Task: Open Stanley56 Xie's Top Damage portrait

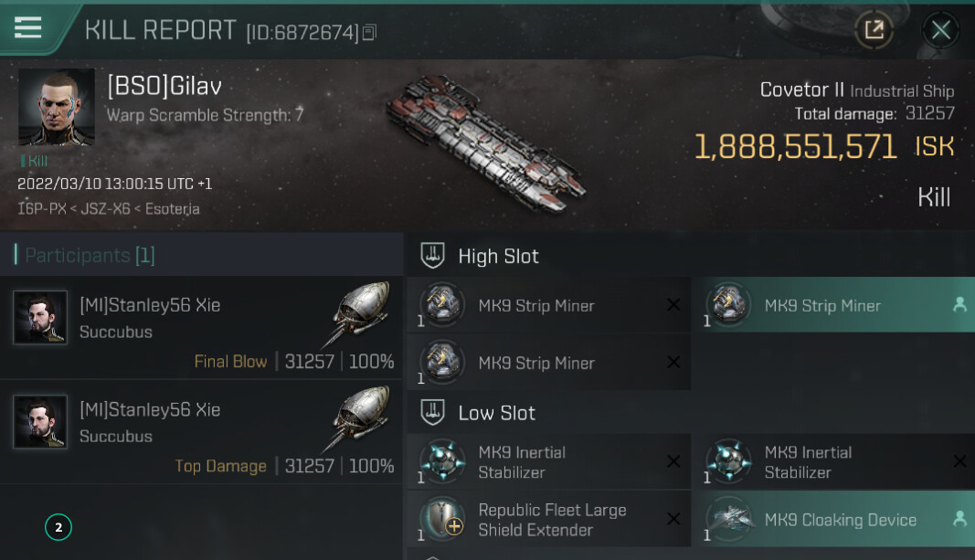Action: coord(40,421)
